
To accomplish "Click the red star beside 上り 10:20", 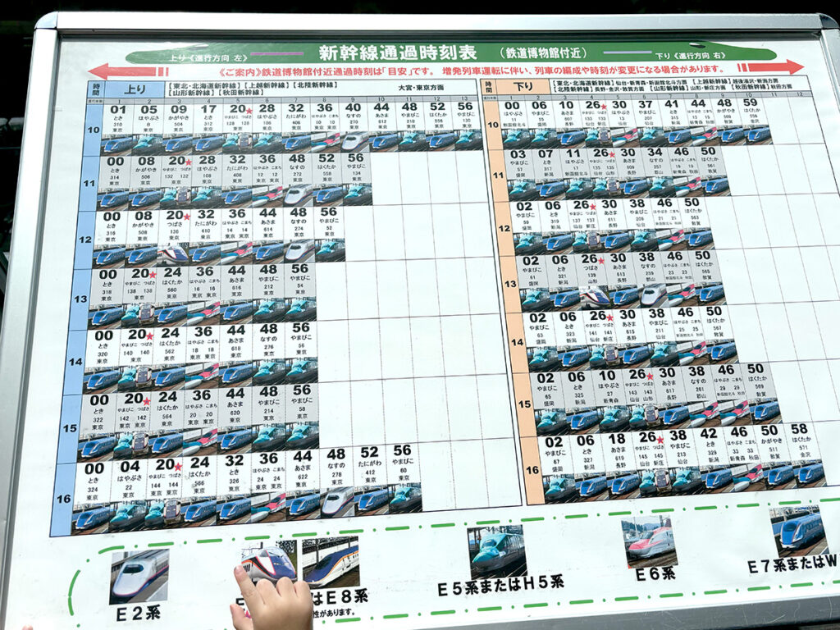I will click(x=248, y=111).
